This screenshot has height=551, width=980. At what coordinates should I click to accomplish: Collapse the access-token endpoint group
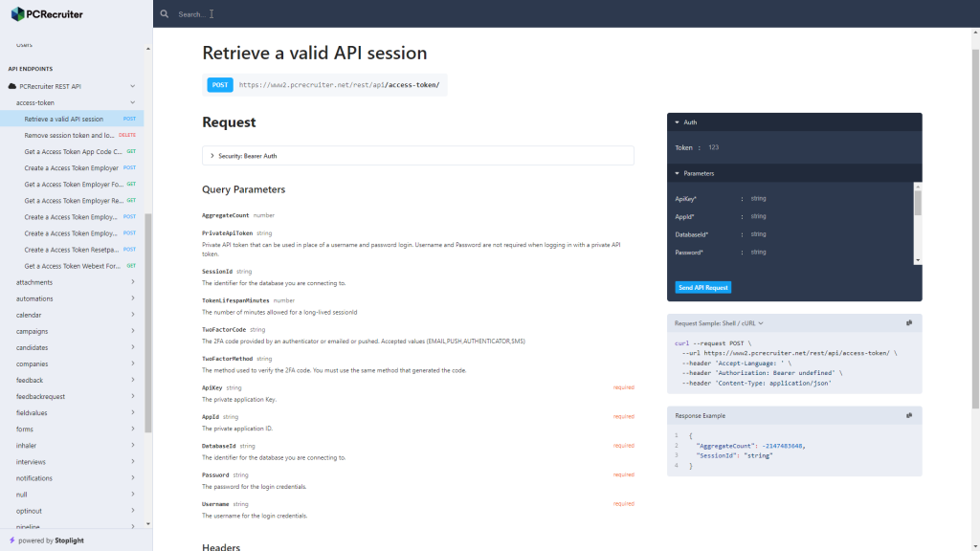[134, 102]
